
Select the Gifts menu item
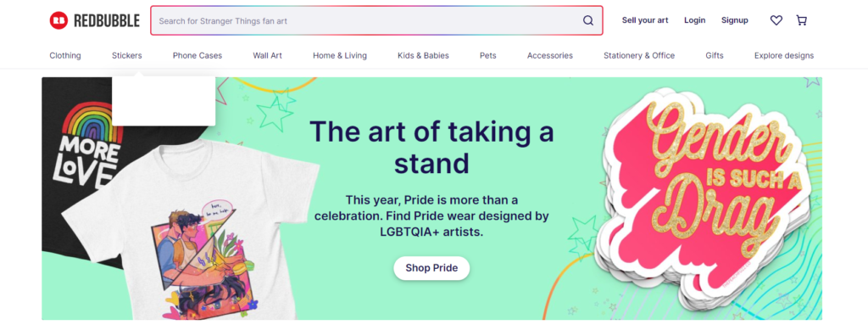(x=714, y=55)
